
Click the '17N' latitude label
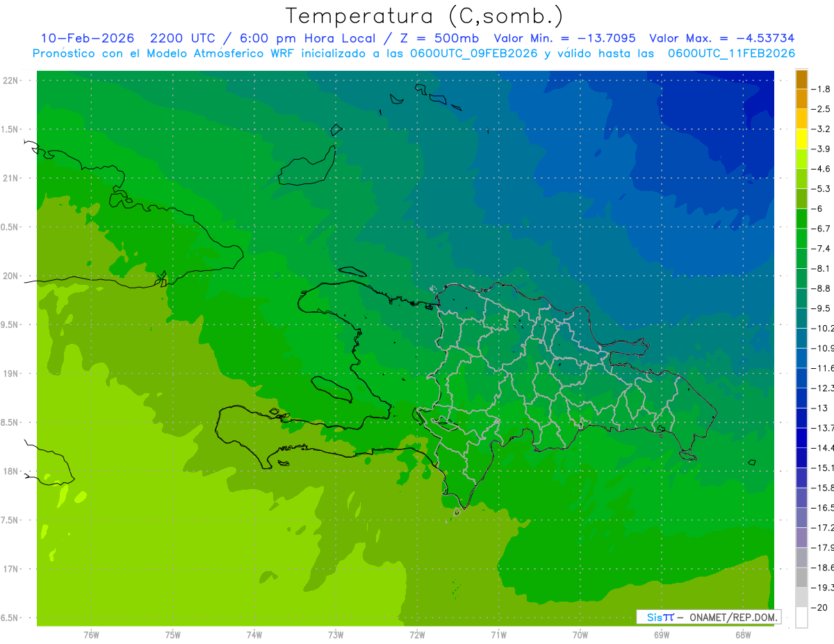tap(11, 569)
